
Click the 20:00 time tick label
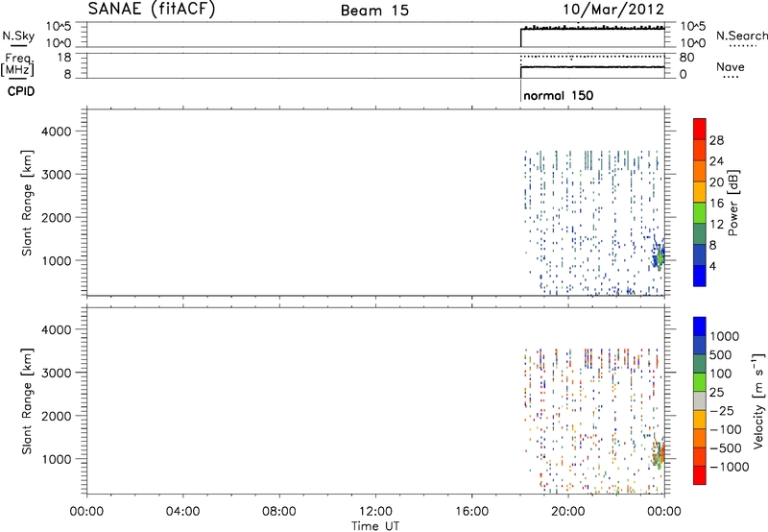coord(567,512)
